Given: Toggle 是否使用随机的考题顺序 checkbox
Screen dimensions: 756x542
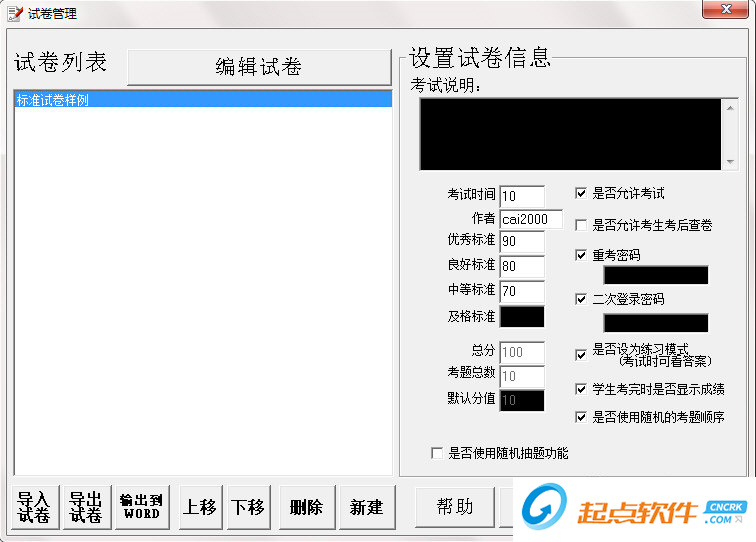Looking at the screenshot, I should click(x=581, y=417).
